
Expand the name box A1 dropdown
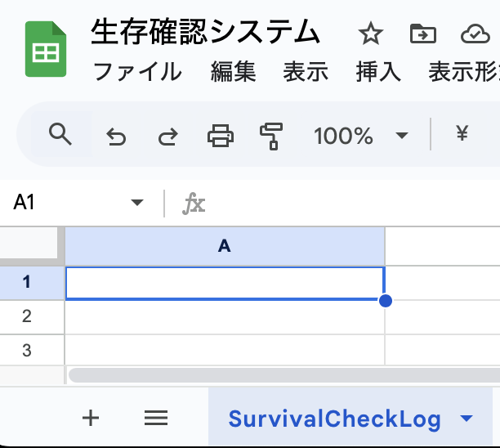tap(136, 203)
